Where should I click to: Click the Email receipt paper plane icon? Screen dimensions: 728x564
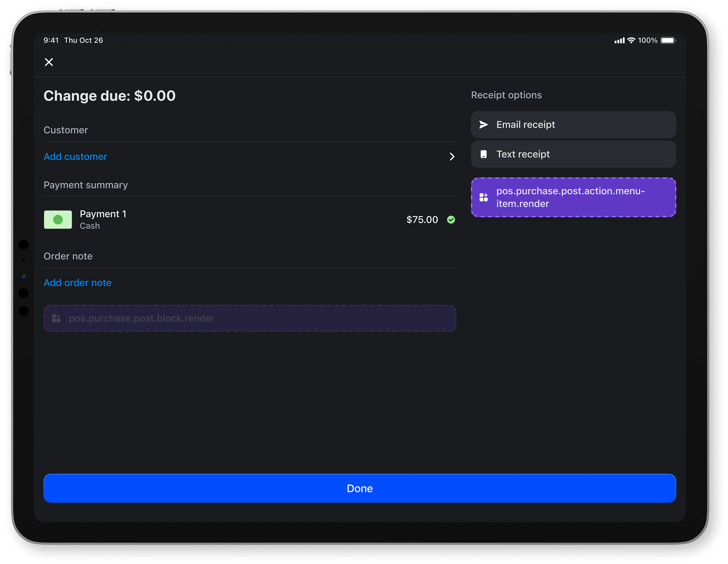483,125
